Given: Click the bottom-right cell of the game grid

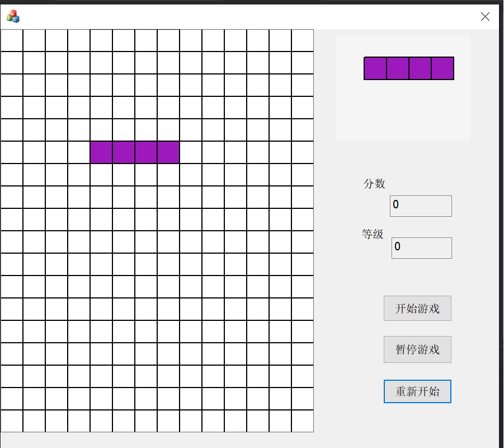Looking at the screenshot, I should point(302,421).
